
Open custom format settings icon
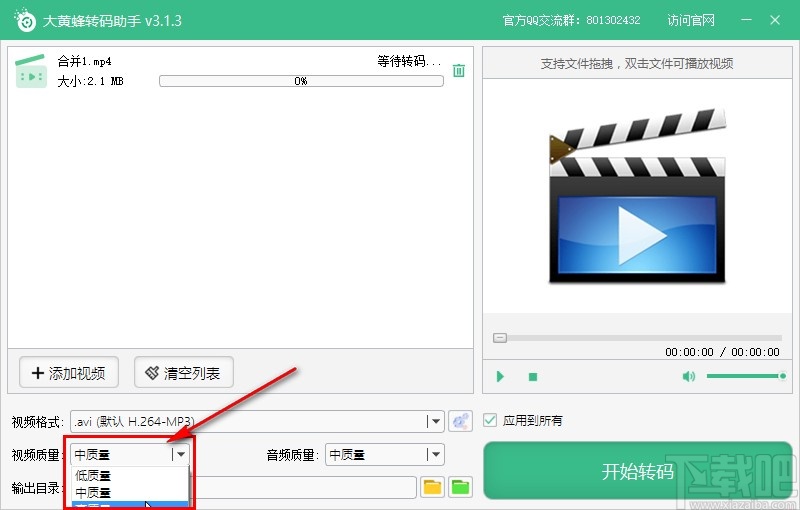[460, 421]
